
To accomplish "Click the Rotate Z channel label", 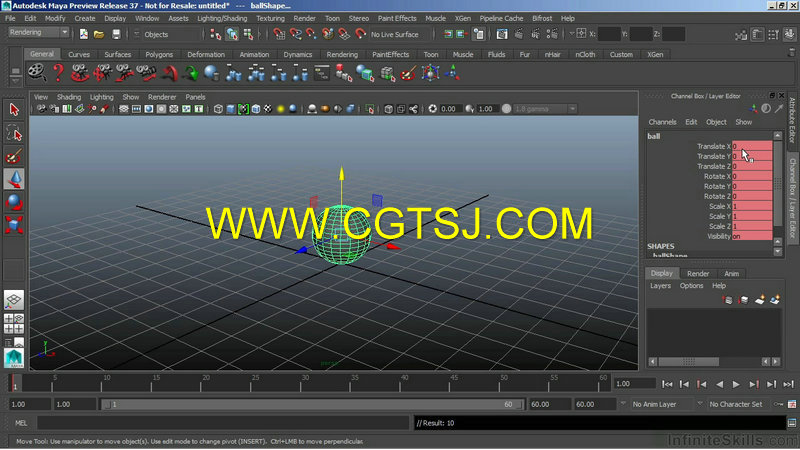I will pyautogui.click(x=717, y=196).
